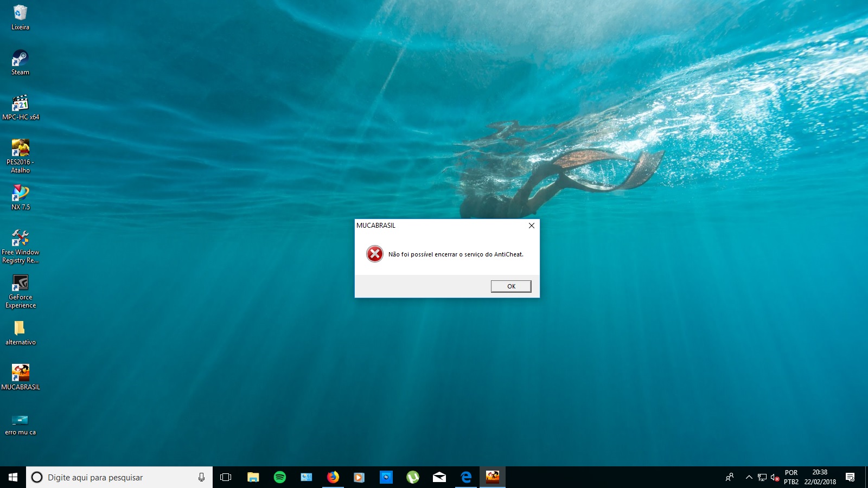Open the Windows Start menu
Screen dimensions: 868x488
click(13, 477)
